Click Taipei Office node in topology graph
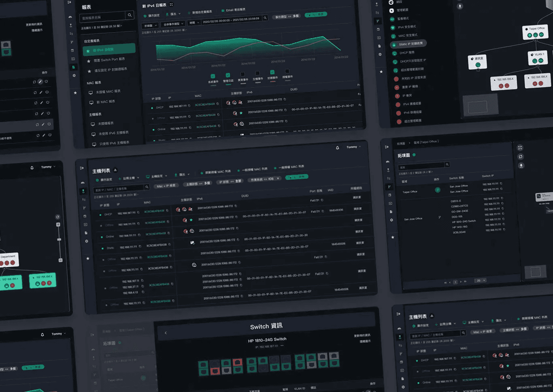Screen dimensions: 553x392 (535, 32)
